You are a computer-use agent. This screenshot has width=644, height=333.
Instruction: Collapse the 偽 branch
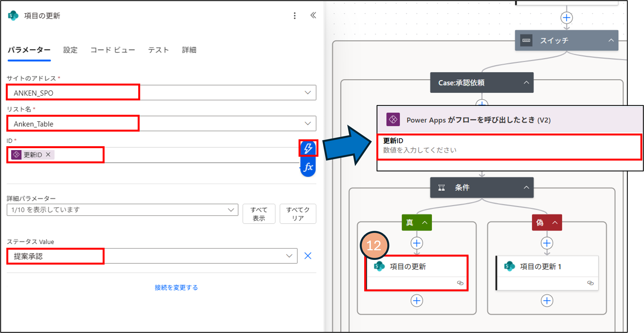tap(555, 222)
